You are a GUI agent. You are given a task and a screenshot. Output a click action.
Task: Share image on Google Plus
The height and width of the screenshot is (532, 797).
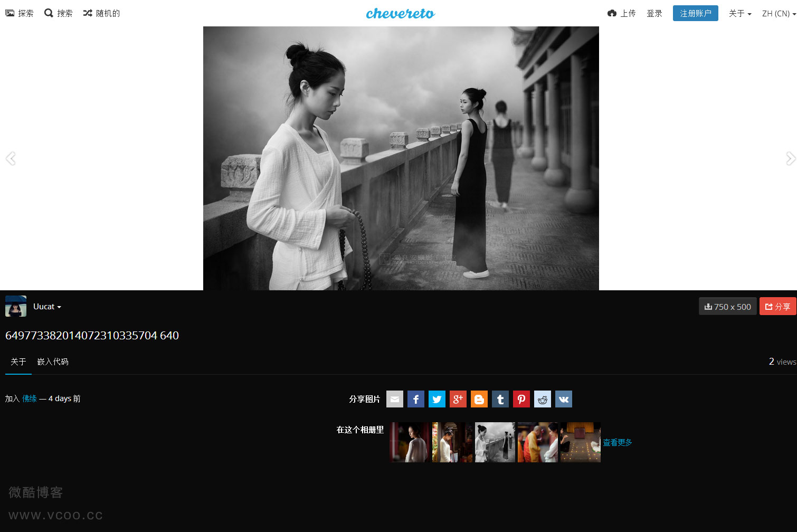[458, 399]
